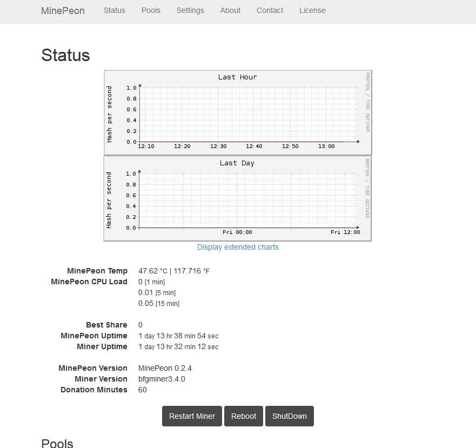Click the Fri 00:00 label on Last Day chart
Viewport: 476px width, 448px height.
click(x=237, y=232)
